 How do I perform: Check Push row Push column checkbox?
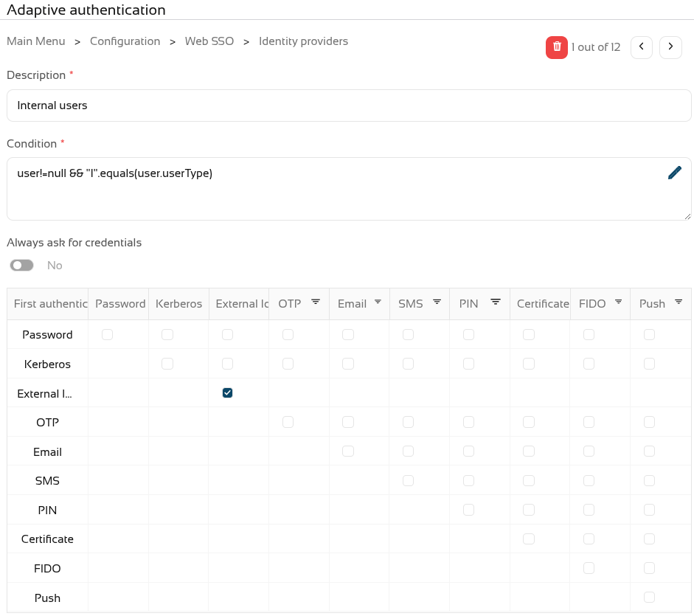click(x=649, y=598)
